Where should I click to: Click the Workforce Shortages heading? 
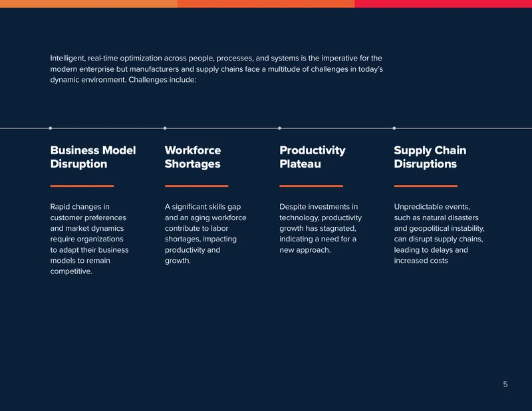coord(193,157)
